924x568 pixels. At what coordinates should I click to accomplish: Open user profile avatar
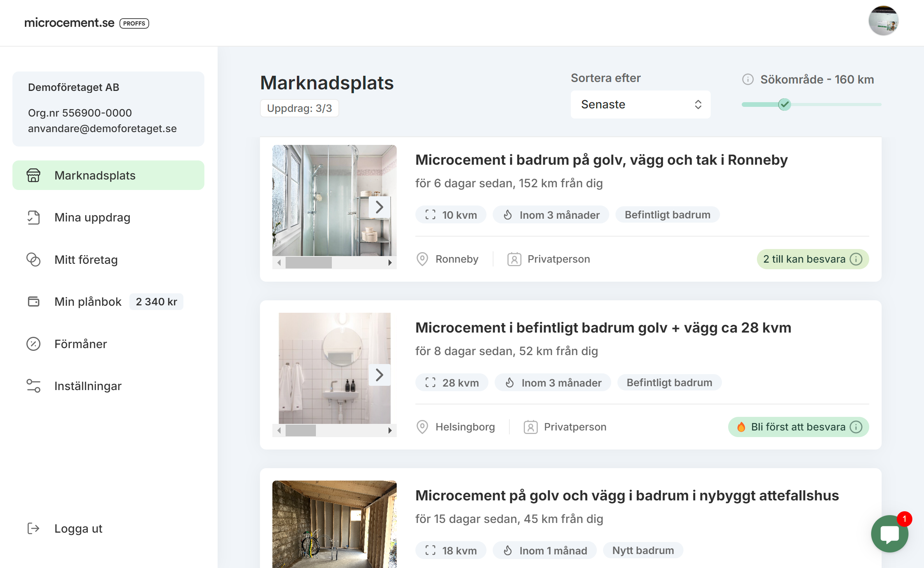(x=883, y=21)
